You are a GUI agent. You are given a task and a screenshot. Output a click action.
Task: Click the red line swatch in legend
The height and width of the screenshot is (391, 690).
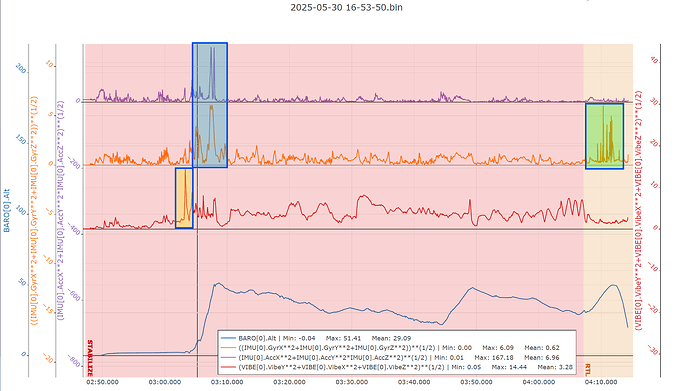[228, 367]
